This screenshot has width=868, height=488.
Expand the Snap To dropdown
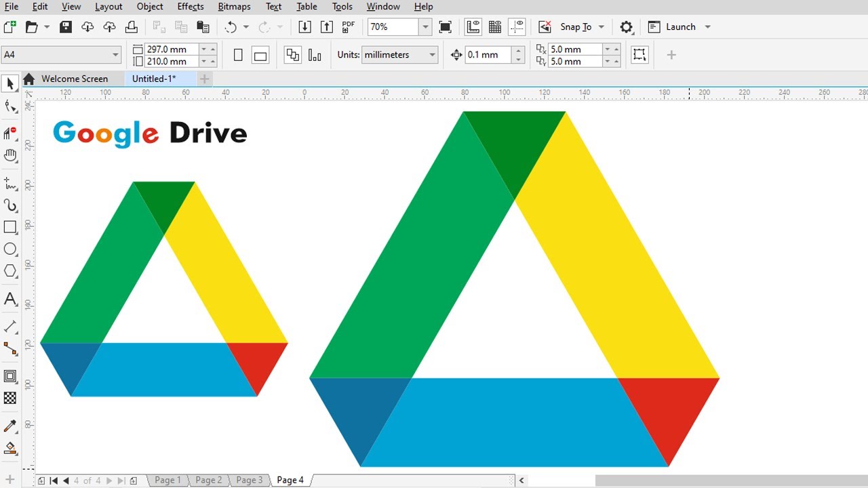coord(601,27)
